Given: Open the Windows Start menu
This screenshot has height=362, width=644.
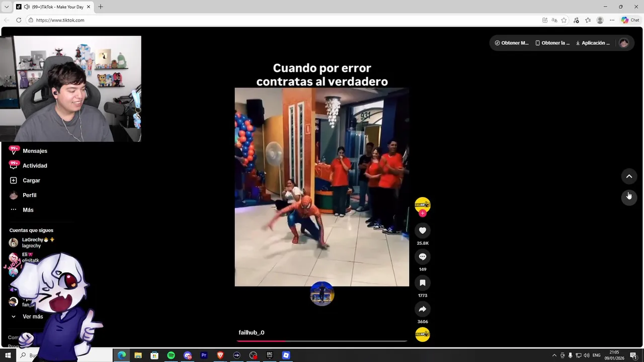Looking at the screenshot, I should (x=8, y=355).
